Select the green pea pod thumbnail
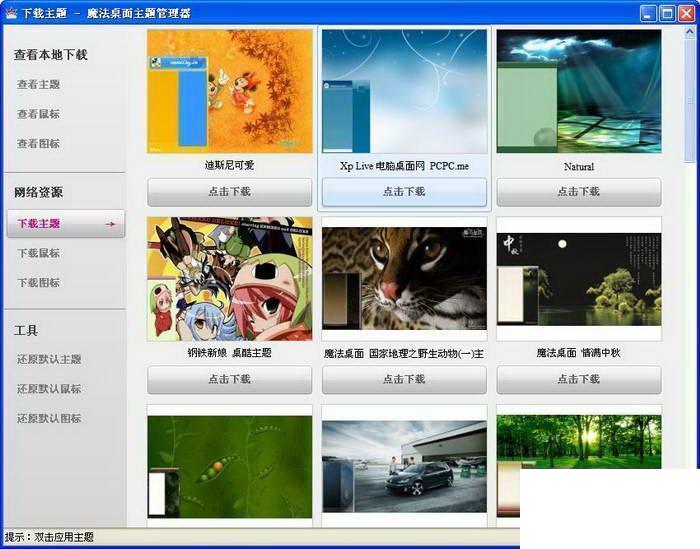The image size is (700, 549). point(229,467)
